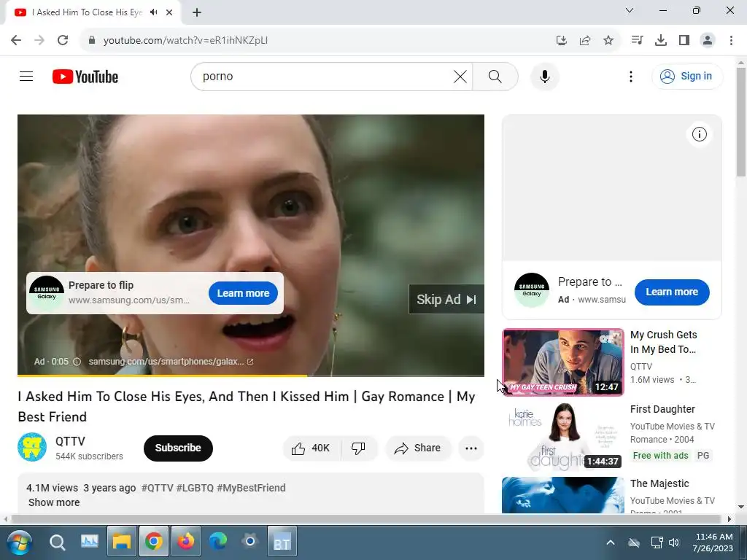
Task: Open Chrome profile avatar
Action: point(708,40)
